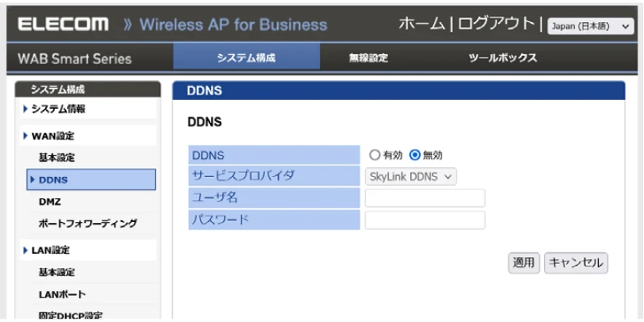
Task: Click the パスワード input field
Action: coord(425,220)
